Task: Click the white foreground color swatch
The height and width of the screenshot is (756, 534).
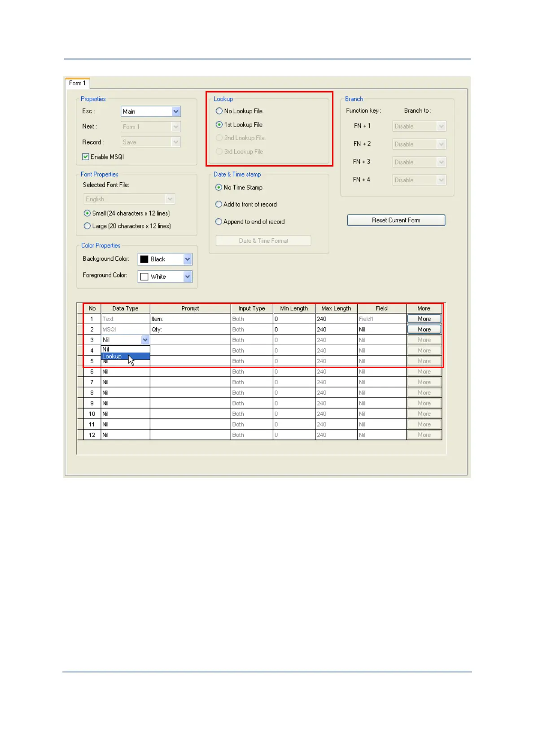Action: 144,277
